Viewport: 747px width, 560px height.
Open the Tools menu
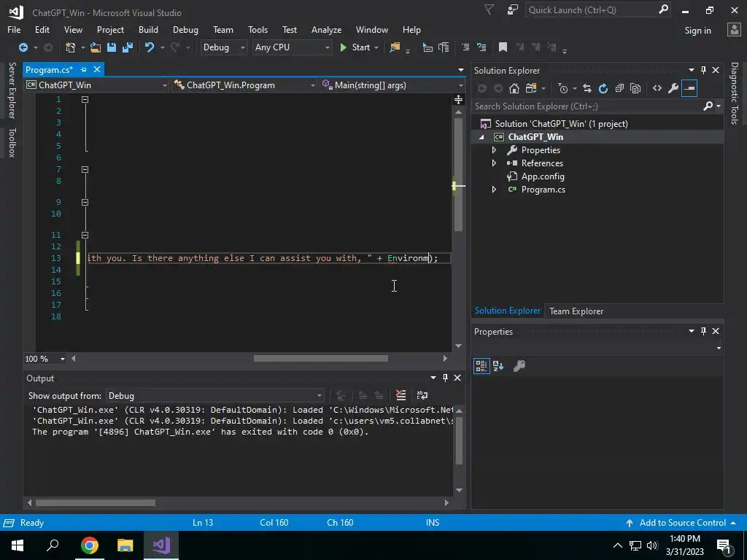point(258,29)
